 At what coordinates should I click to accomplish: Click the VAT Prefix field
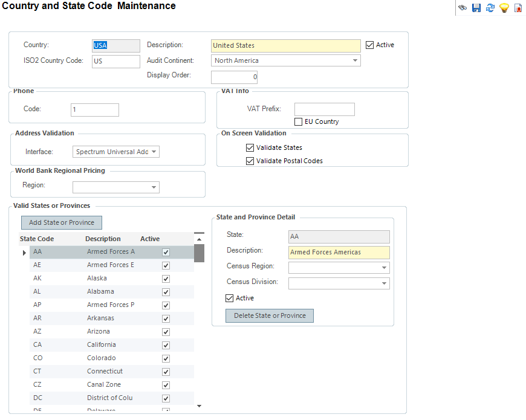(x=325, y=109)
